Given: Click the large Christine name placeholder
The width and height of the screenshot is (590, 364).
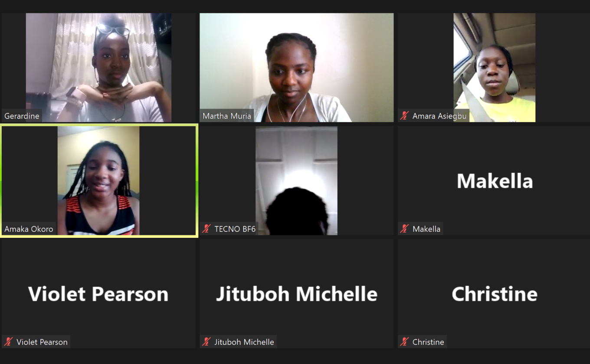Looking at the screenshot, I should (495, 294).
